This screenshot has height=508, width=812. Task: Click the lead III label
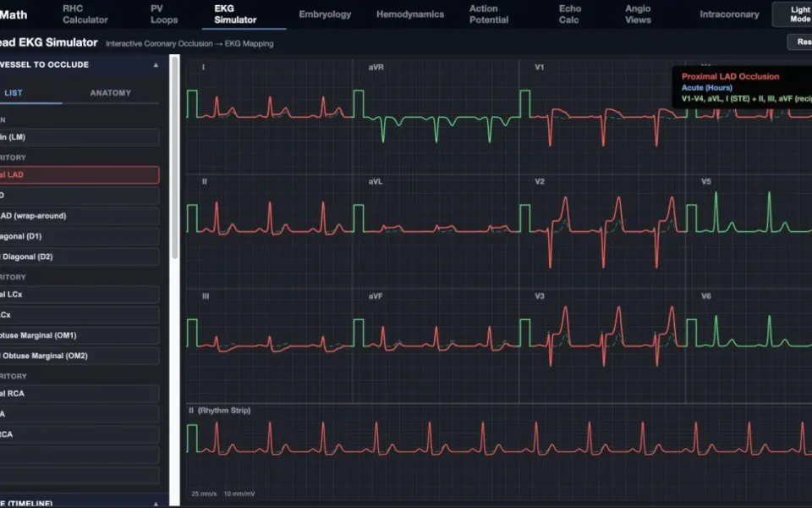coord(206,296)
